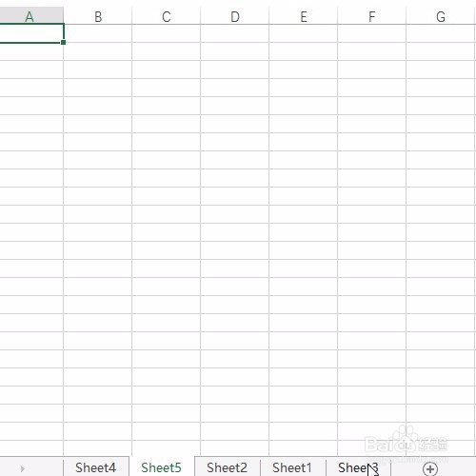476x476 pixels.
Task: Select column C header
Action: (x=167, y=16)
